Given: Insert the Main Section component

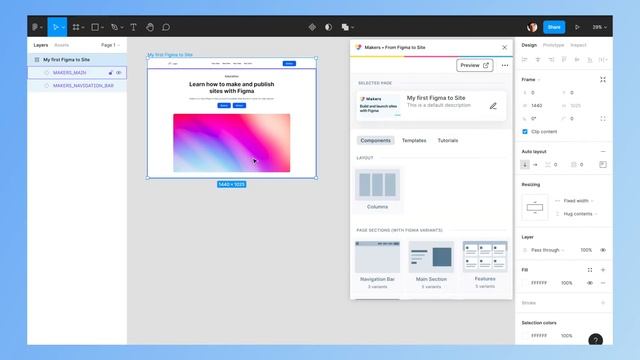Looking at the screenshot, I should click(x=431, y=264).
